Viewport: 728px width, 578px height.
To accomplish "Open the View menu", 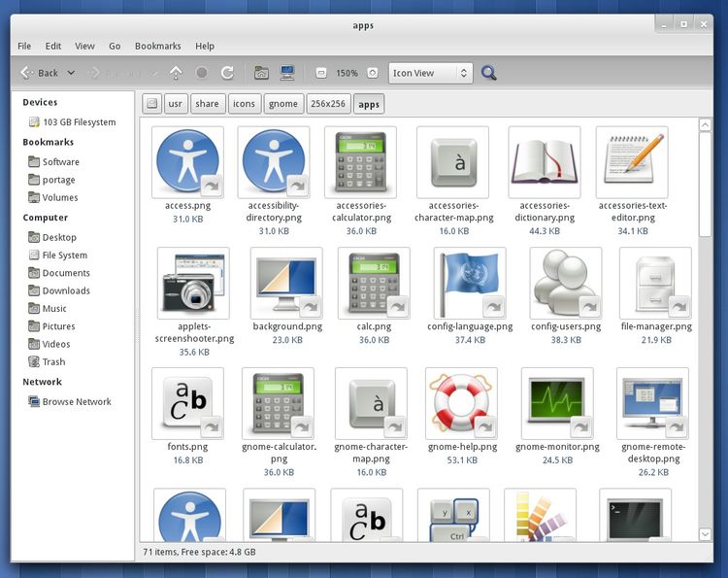I will point(84,46).
